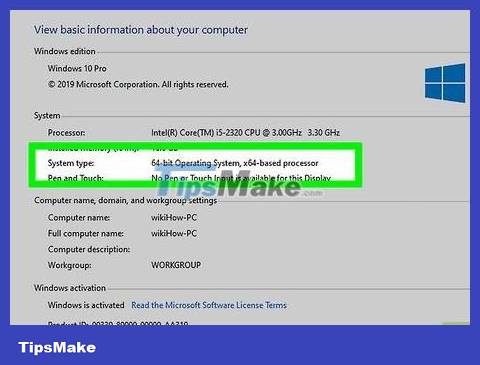Image resolution: width=480 pixels, height=365 pixels.
Task: Click the 'Windows is activated' status text
Action: pyautogui.click(x=86, y=305)
